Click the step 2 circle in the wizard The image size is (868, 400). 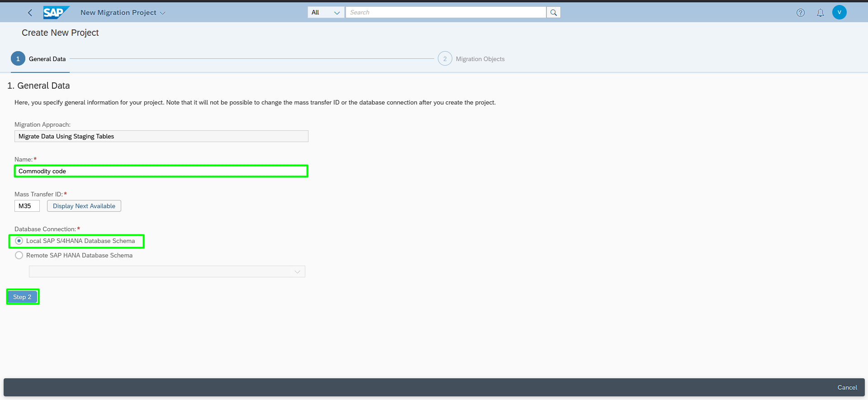(445, 59)
